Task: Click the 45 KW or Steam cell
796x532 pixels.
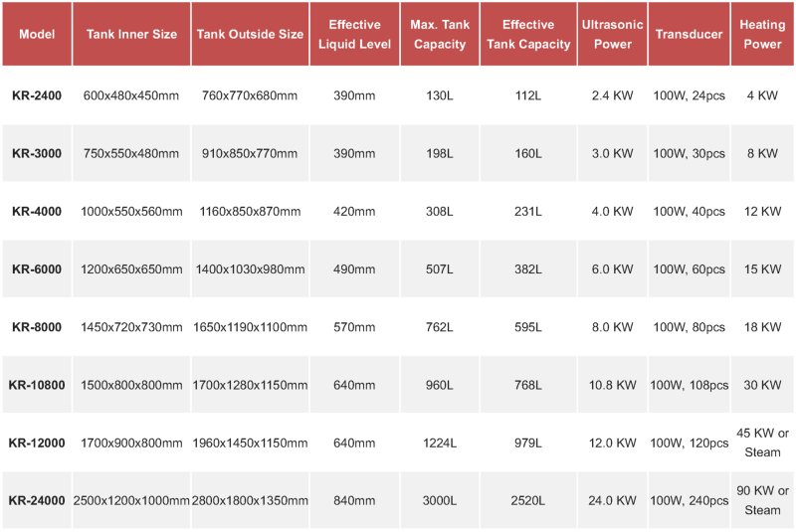Action: click(762, 443)
